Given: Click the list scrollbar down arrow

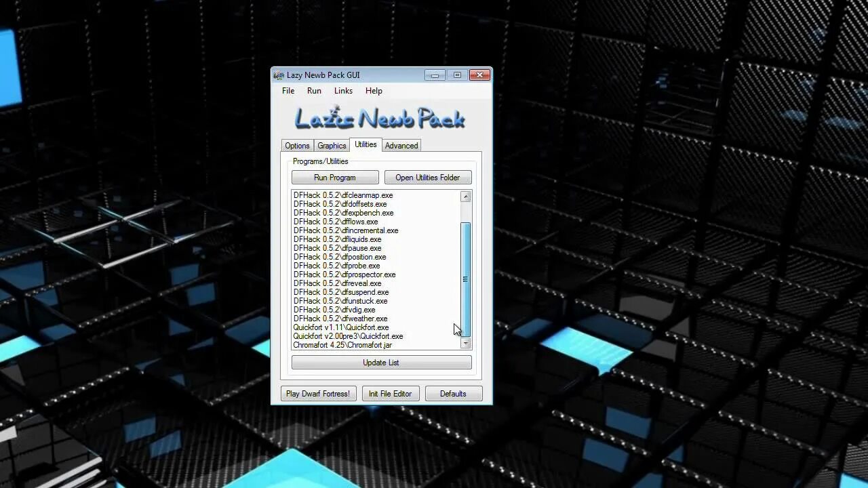Looking at the screenshot, I should click(x=465, y=344).
